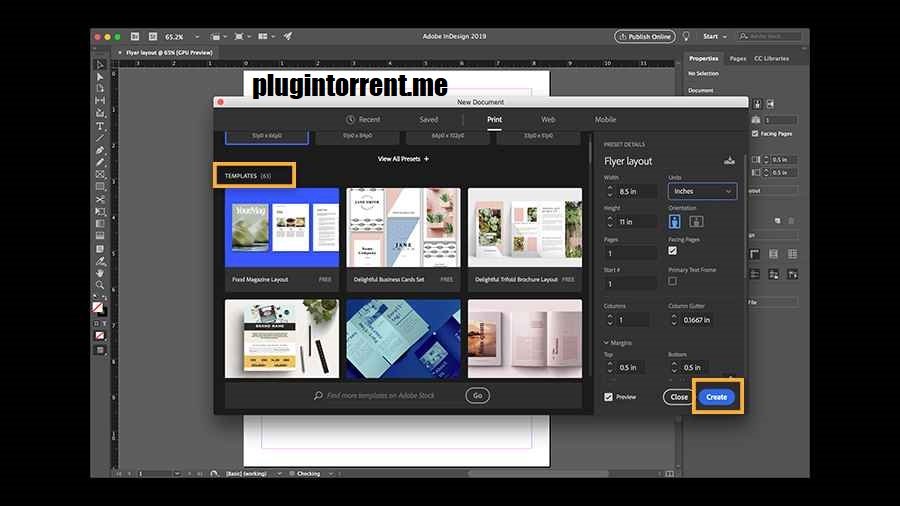Click the Go button
900x506 pixels.
tap(478, 395)
